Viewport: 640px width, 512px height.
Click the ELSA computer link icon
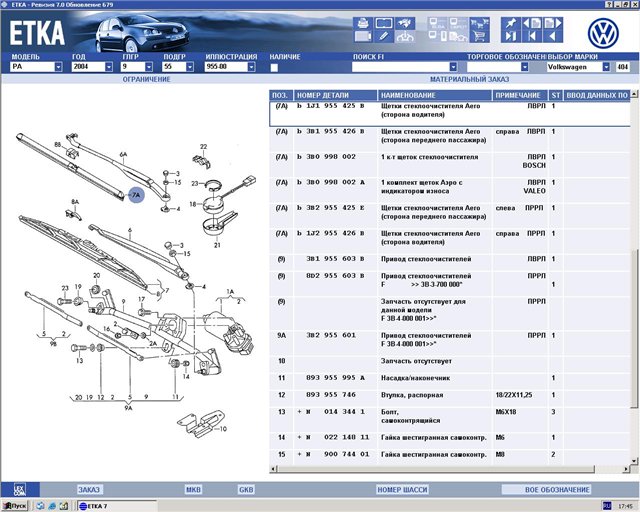click(438, 23)
